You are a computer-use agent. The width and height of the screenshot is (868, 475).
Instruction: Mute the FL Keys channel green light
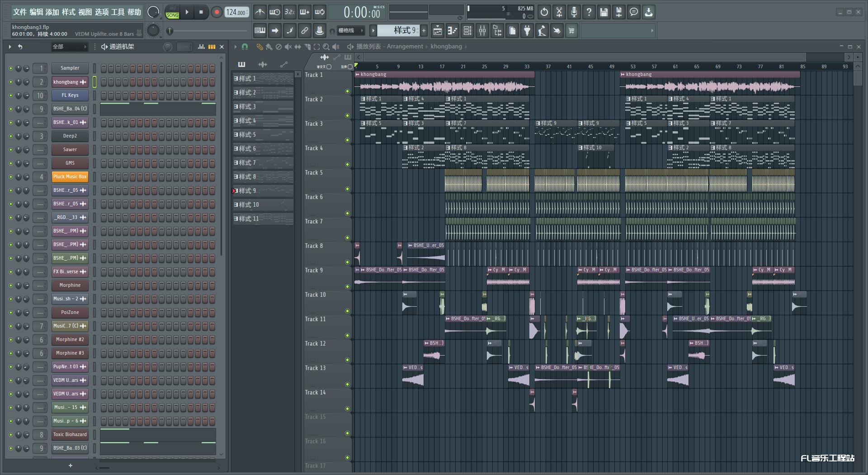pos(11,95)
